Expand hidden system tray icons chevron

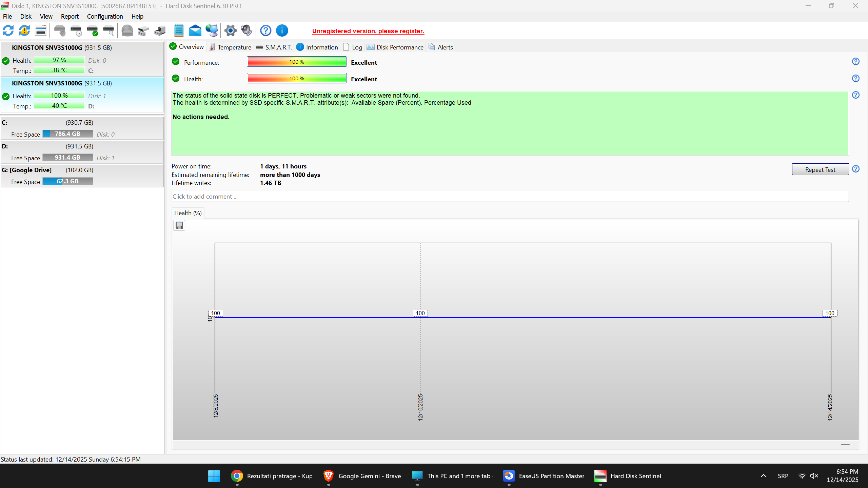[763, 476]
